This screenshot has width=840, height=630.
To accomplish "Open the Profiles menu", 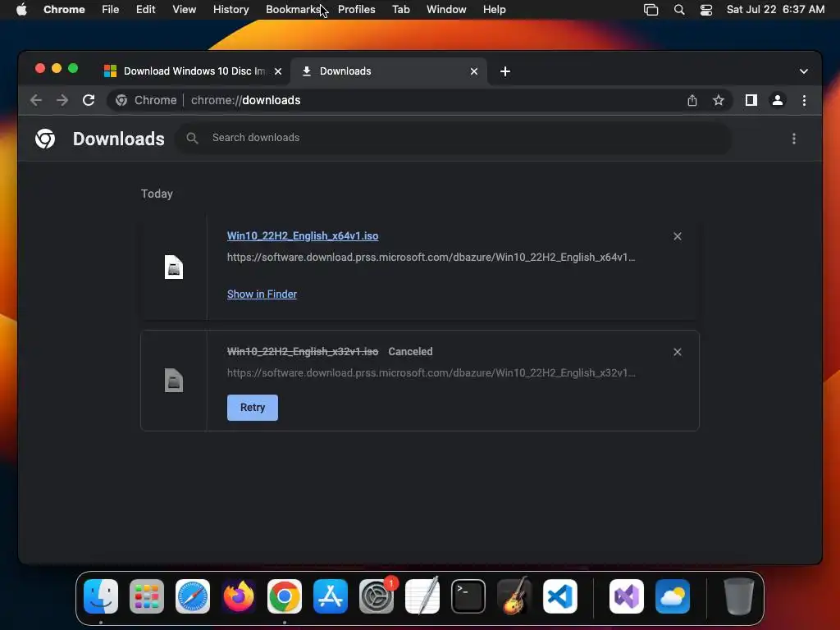I will tap(356, 9).
